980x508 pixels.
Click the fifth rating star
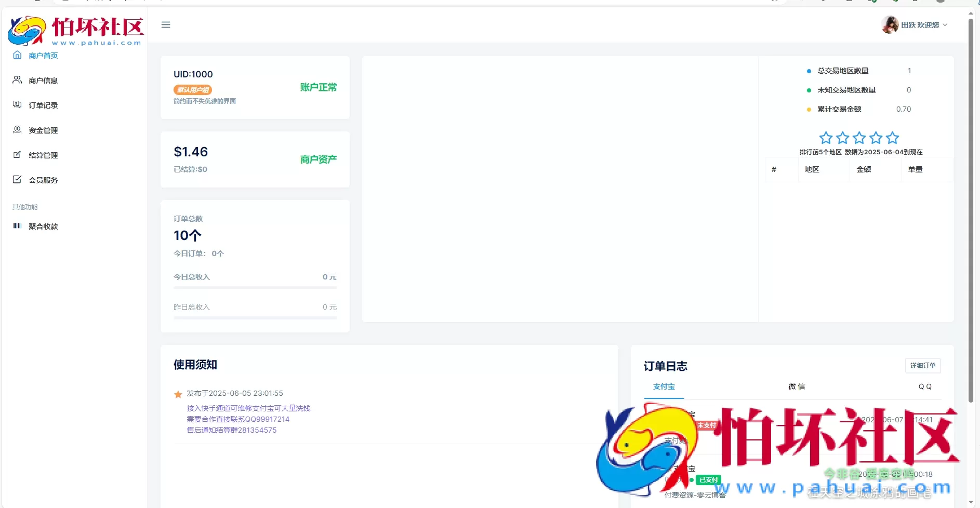pos(892,138)
